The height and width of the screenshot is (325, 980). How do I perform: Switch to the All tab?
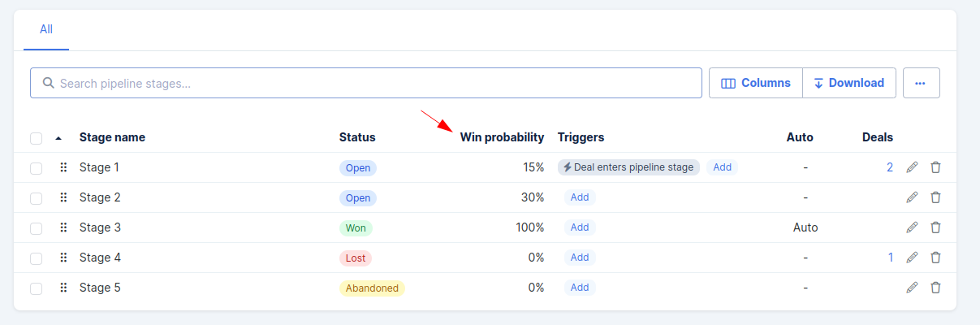(46, 29)
